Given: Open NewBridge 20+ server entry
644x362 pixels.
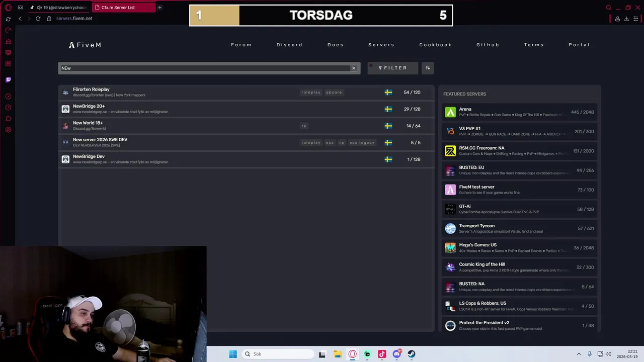Looking at the screenshot, I should pyautogui.click(x=247, y=109).
